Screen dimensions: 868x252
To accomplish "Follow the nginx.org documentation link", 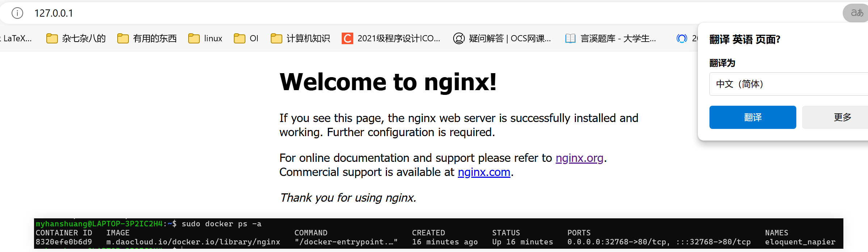I will pyautogui.click(x=579, y=158).
